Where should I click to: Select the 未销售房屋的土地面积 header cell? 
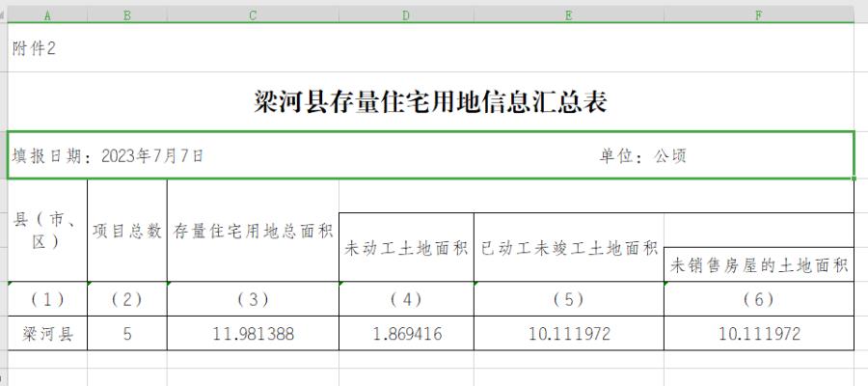759,264
